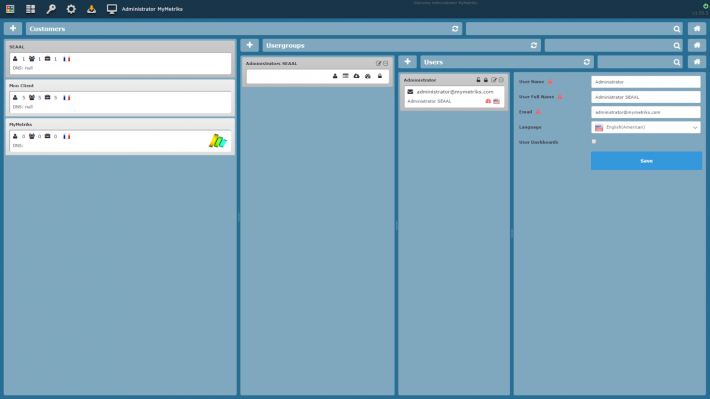Edit the Administrators SEAAL usergroup
The image size is (710, 399).
coord(379,63)
